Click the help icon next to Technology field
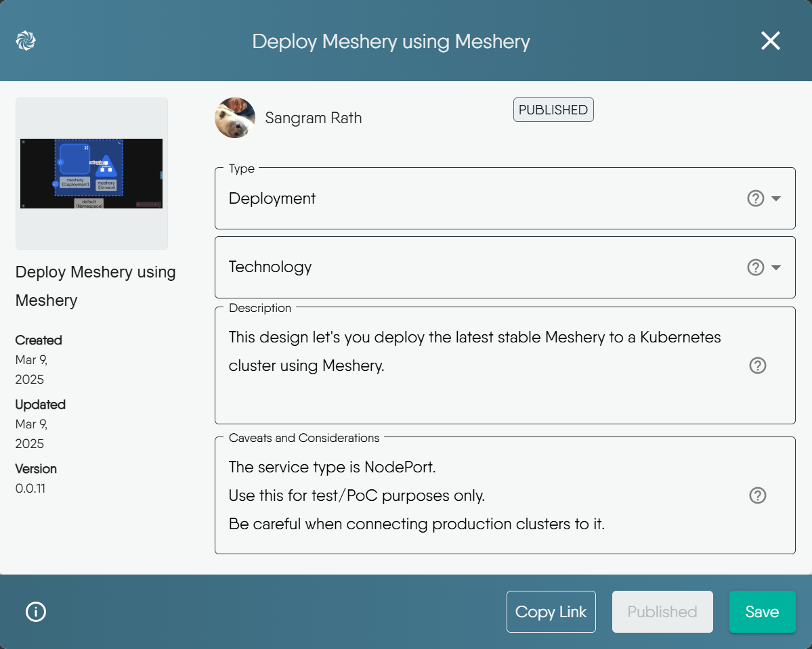The width and height of the screenshot is (812, 649). tap(755, 267)
